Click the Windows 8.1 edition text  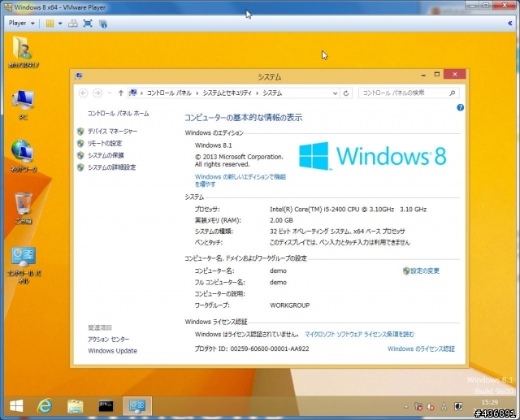214,145
